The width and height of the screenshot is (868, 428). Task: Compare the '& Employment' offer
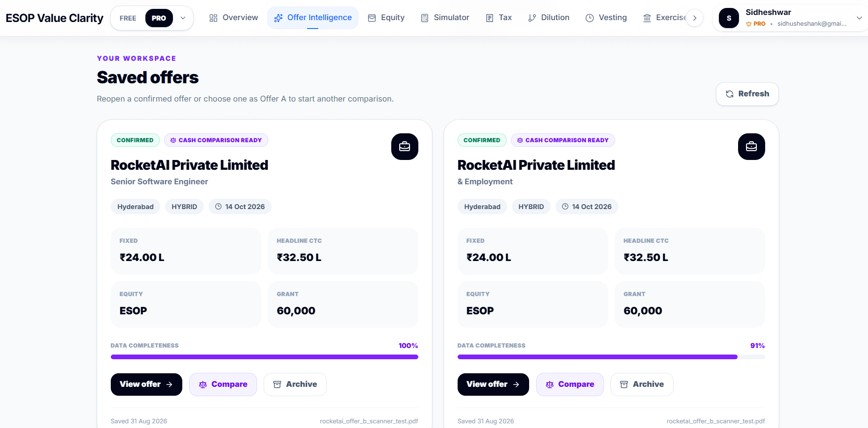coord(570,384)
